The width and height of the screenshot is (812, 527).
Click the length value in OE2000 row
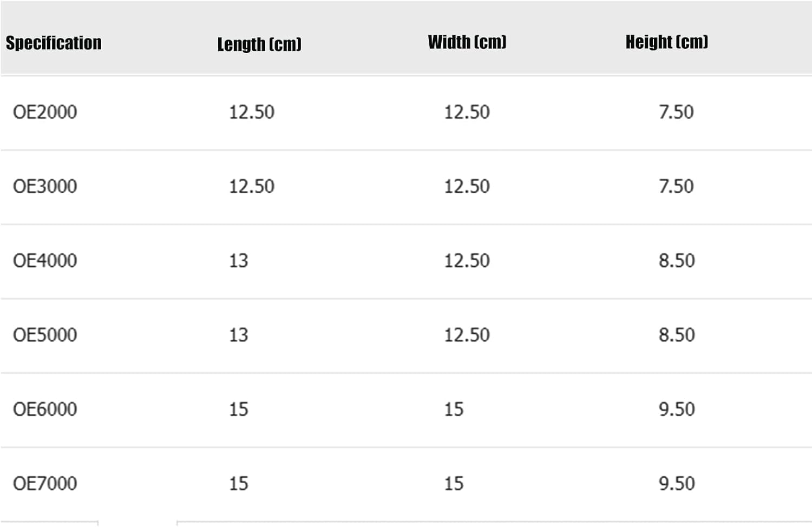(252, 112)
